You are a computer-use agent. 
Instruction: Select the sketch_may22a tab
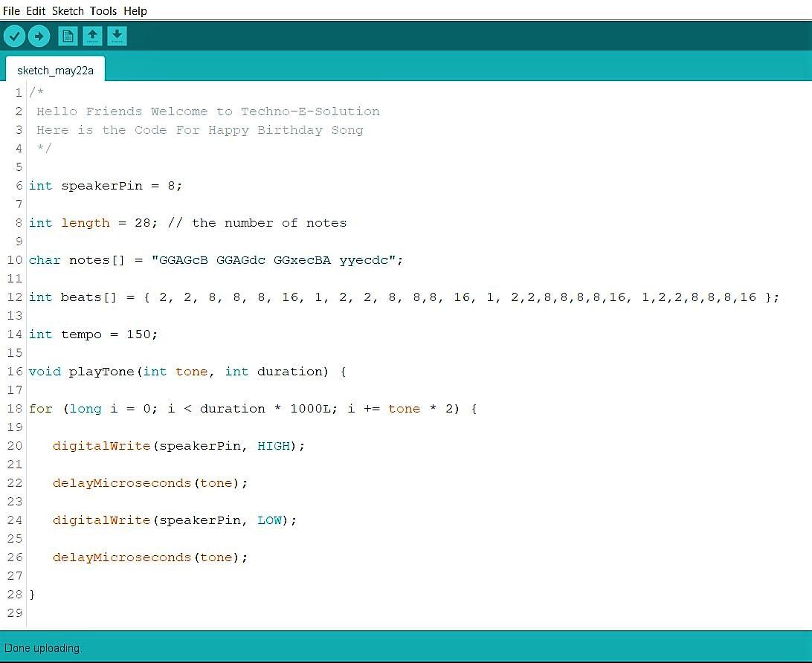56,70
